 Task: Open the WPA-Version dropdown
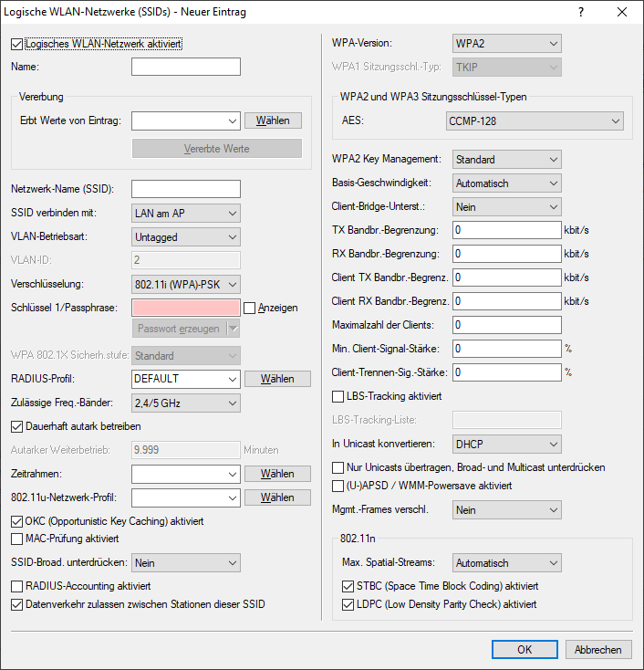(507, 44)
